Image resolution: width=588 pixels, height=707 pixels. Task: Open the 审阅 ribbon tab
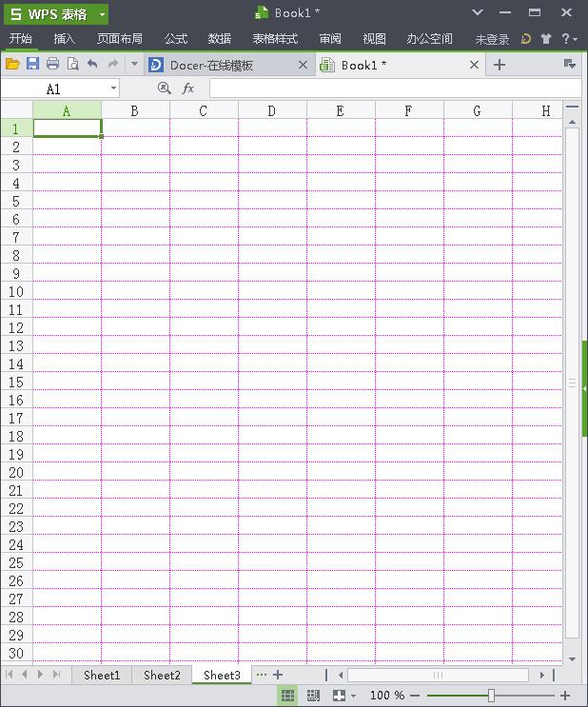coord(330,39)
